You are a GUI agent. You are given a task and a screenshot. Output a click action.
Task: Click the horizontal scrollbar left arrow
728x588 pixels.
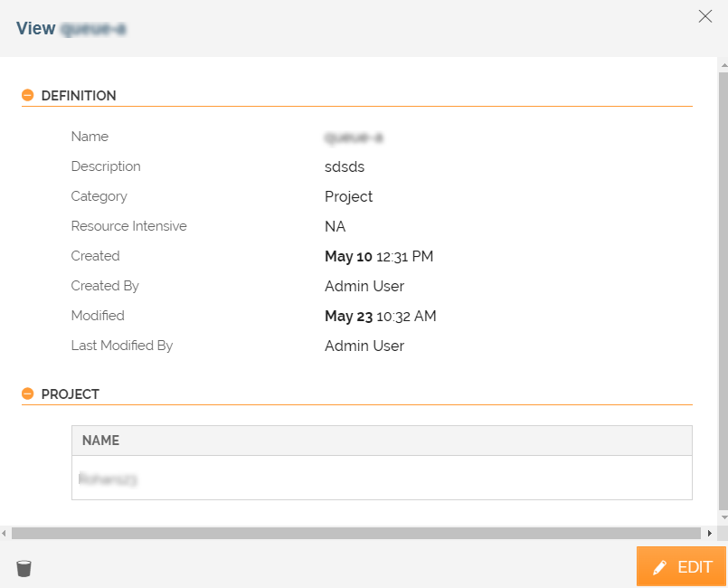(5, 534)
